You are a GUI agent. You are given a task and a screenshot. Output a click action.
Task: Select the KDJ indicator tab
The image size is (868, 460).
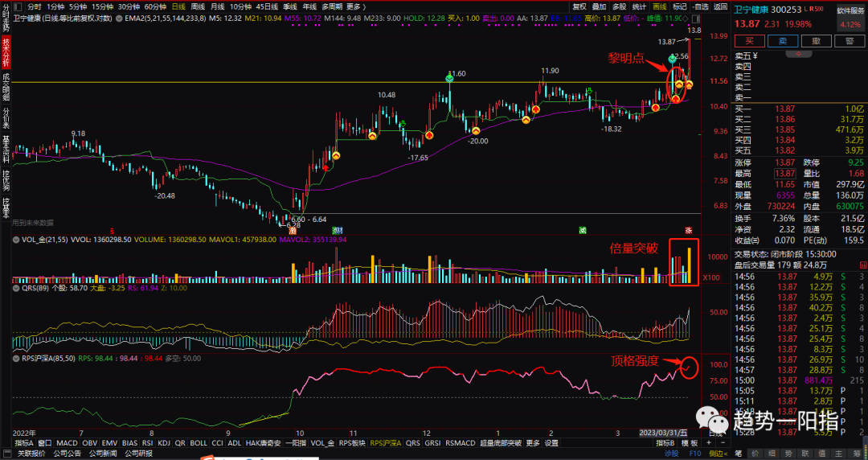coord(164,443)
